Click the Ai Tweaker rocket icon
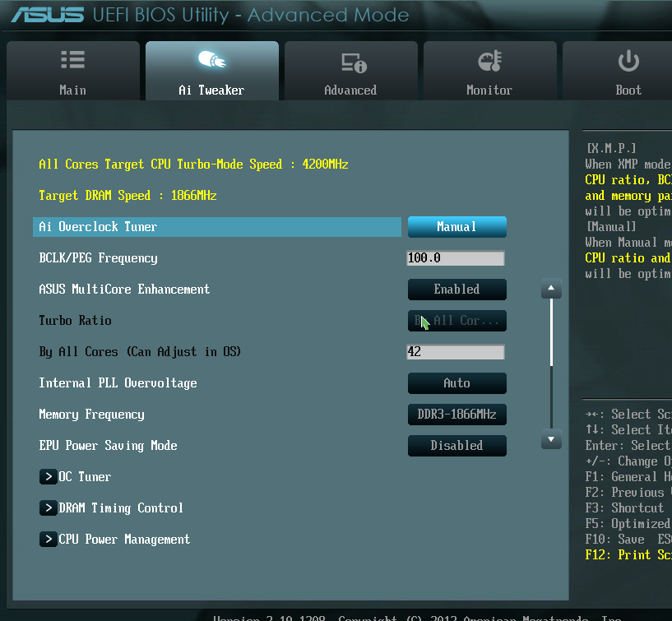 point(211,59)
